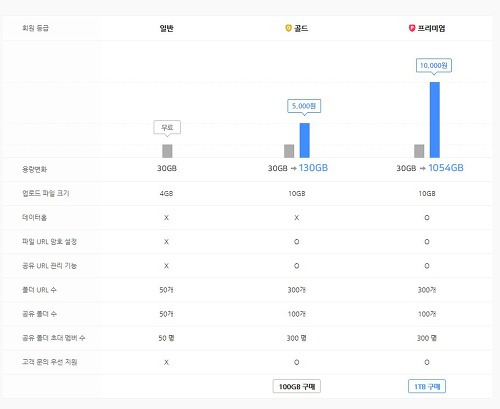Click the 데이터홈 row label
Image resolution: width=500 pixels, height=409 pixels.
[34, 218]
